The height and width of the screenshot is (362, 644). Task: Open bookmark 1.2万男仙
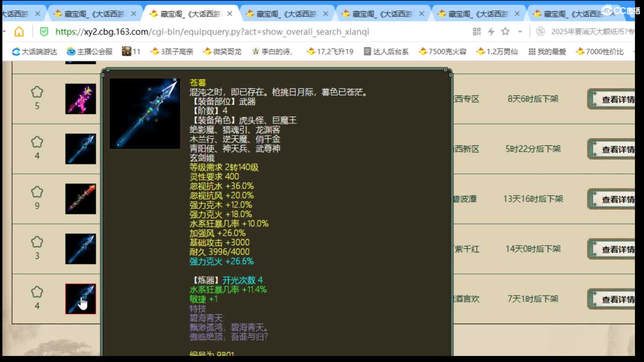(x=497, y=51)
